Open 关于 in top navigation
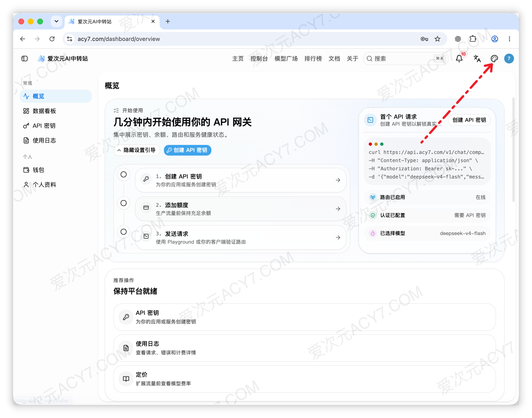Image resolution: width=532 pixels, height=418 pixels. point(353,59)
